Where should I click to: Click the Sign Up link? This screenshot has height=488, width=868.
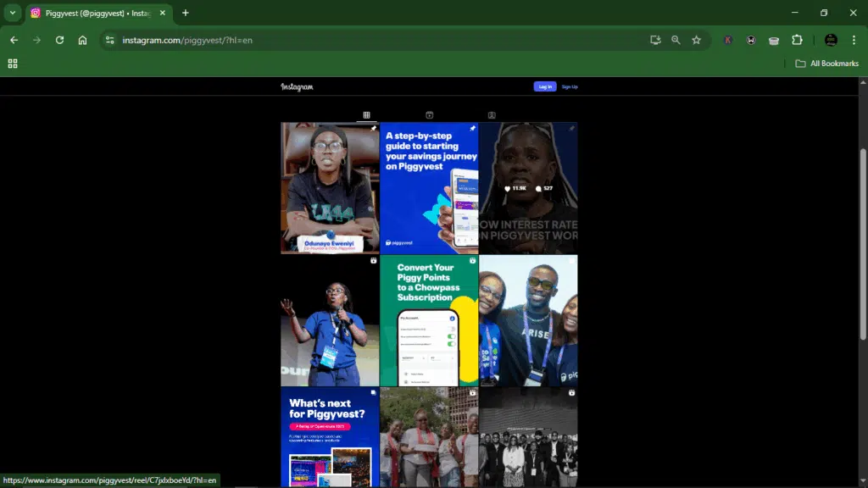(x=570, y=86)
